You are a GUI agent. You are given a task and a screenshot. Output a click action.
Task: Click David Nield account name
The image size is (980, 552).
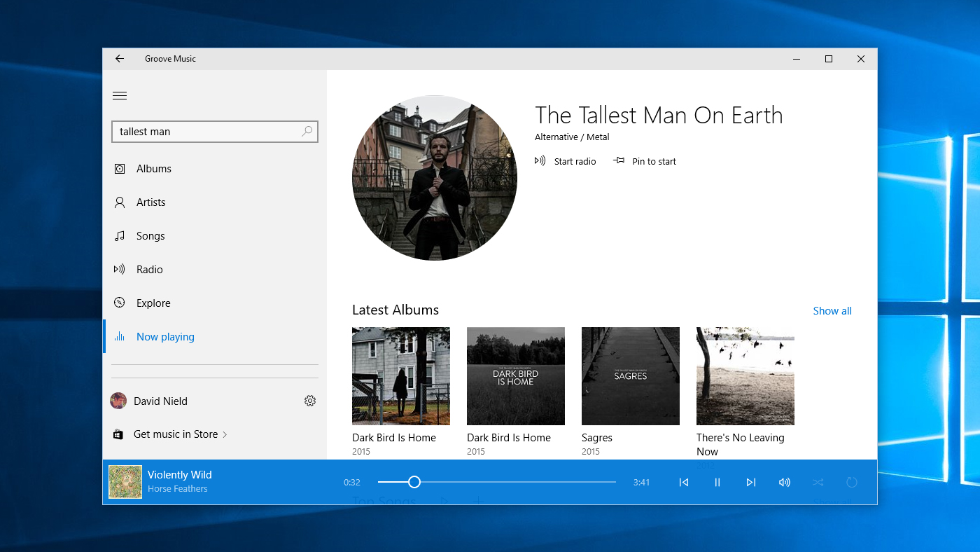point(160,401)
